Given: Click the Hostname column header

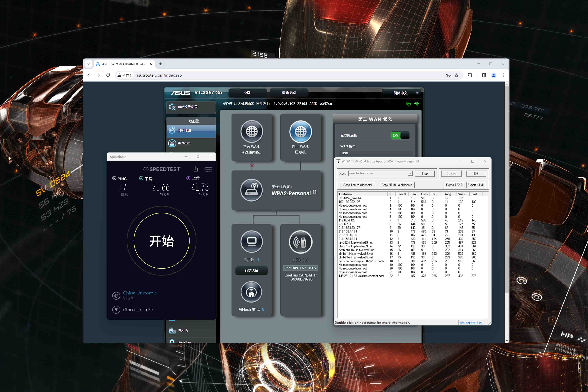Looking at the screenshot, I should [363, 194].
